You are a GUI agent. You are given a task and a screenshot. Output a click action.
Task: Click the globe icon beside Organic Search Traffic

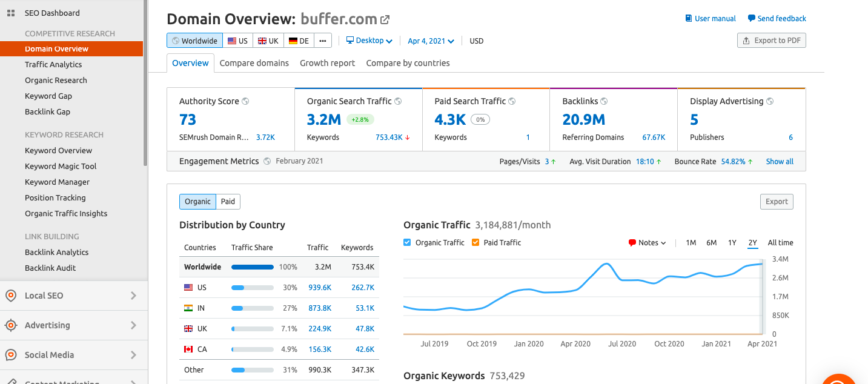(x=398, y=101)
